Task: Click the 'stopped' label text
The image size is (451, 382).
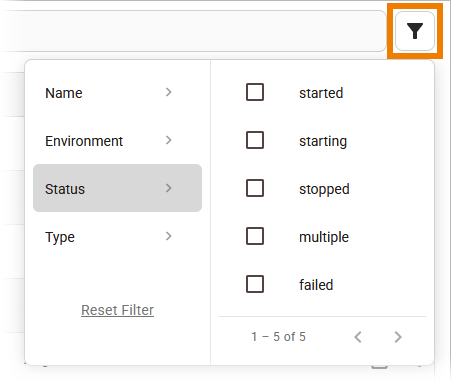Action: coord(324,189)
